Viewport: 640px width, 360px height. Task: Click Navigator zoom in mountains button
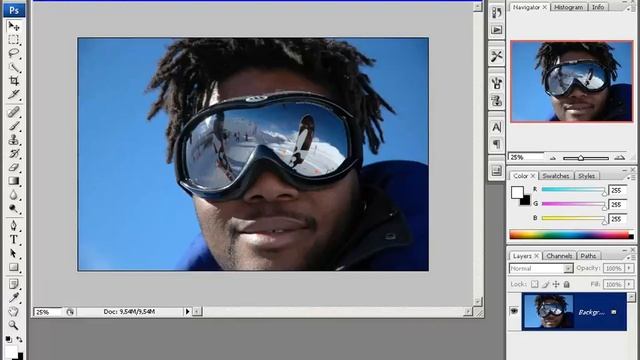click(620, 158)
